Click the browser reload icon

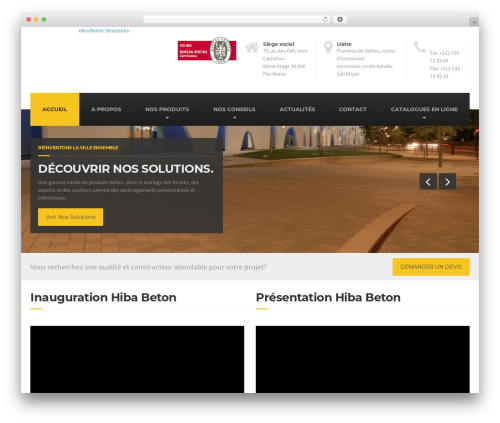(x=325, y=20)
